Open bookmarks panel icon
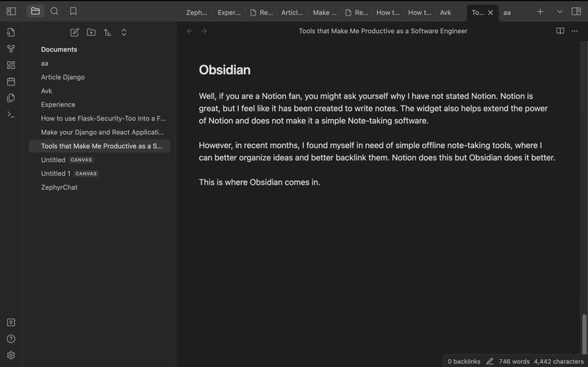 [73, 11]
